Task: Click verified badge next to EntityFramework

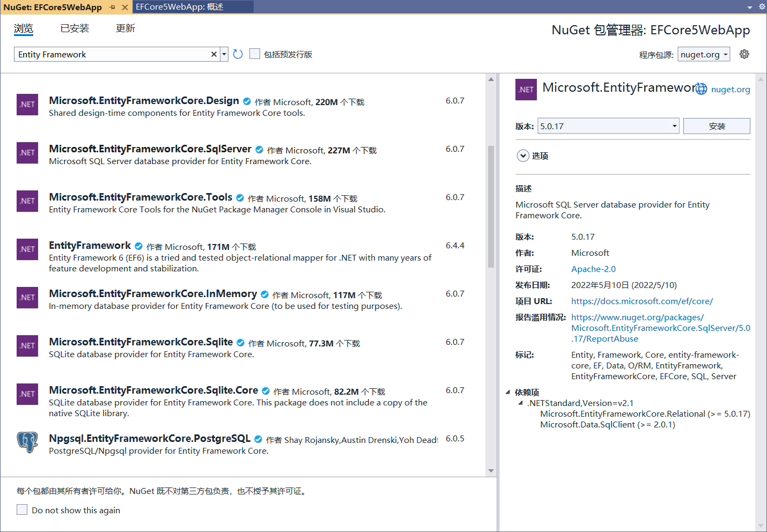Action: pyautogui.click(x=138, y=246)
